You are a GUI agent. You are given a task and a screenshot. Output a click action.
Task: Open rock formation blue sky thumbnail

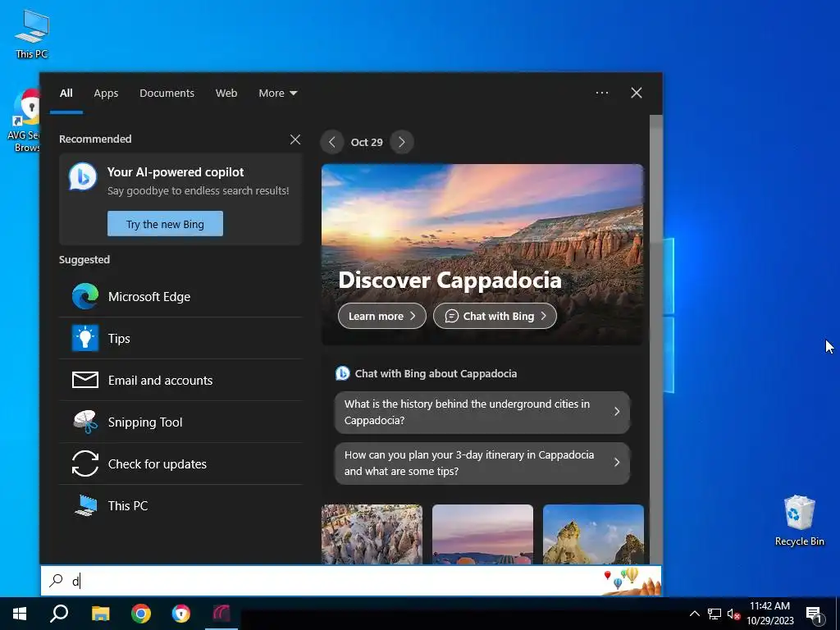[593, 534]
